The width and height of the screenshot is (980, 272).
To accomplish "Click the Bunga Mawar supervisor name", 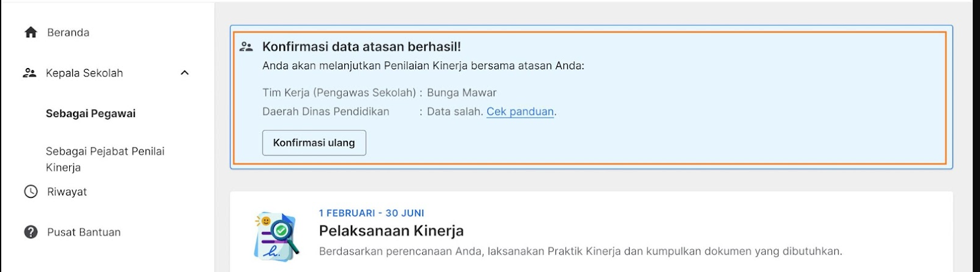I will point(462,93).
